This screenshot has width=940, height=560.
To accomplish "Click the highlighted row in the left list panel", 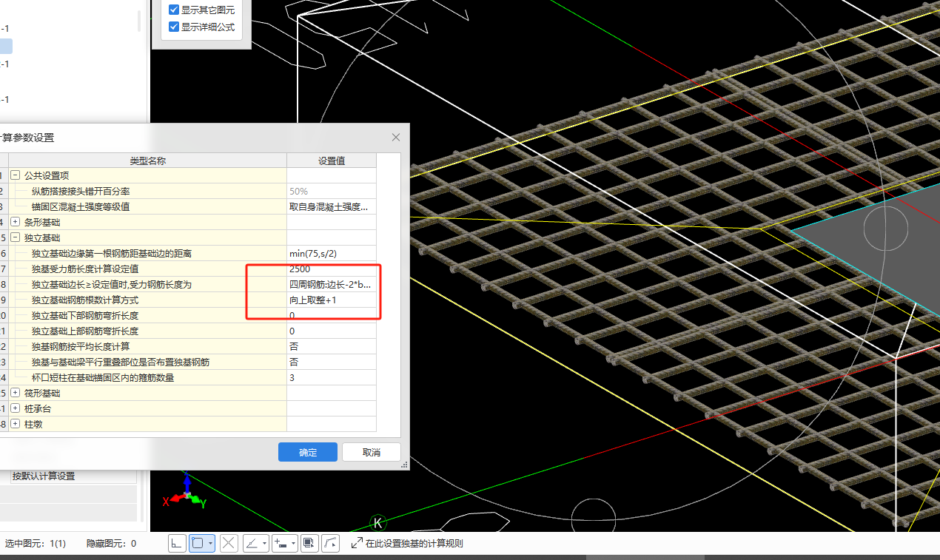I will click(x=6, y=46).
